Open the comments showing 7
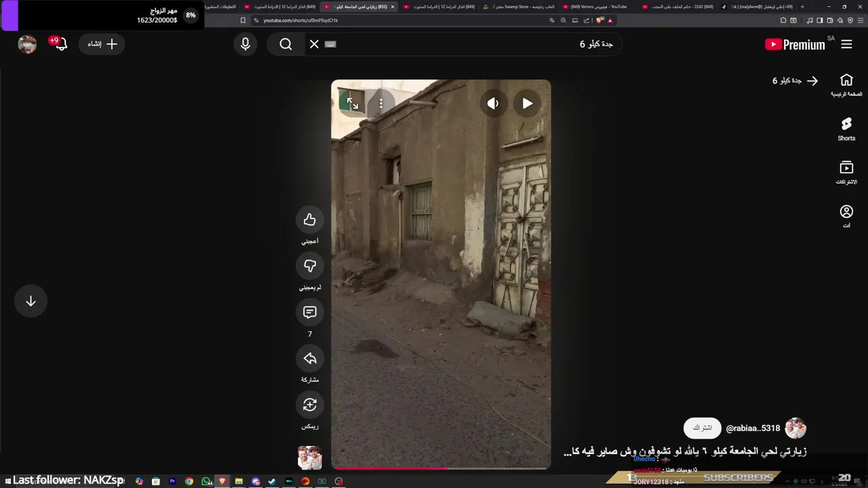The height and width of the screenshot is (488, 868). pyautogui.click(x=310, y=312)
